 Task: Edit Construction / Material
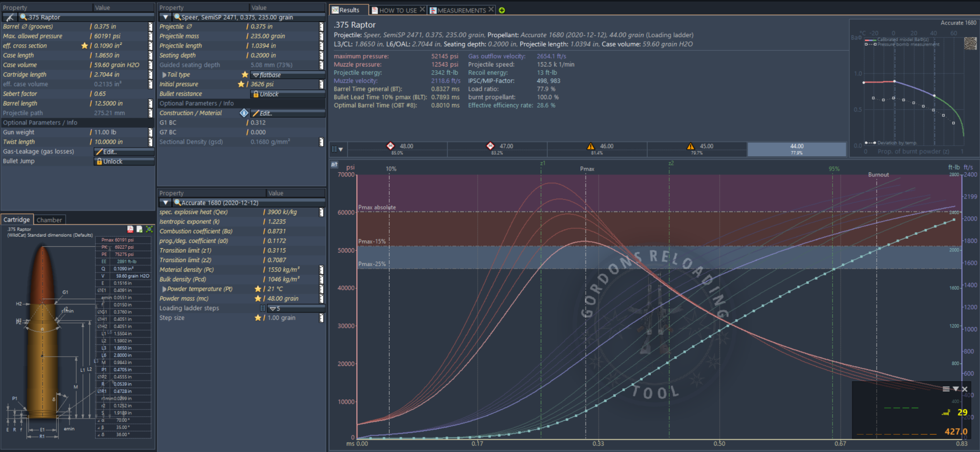point(288,113)
